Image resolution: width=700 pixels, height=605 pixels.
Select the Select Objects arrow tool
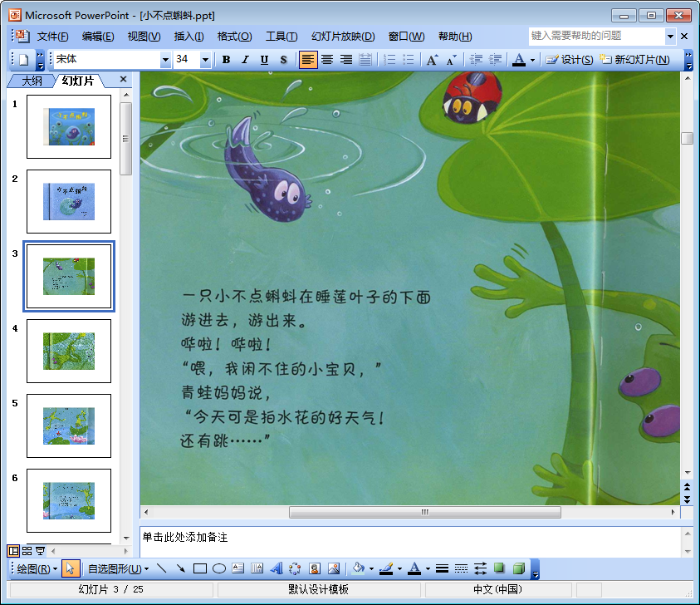70,568
